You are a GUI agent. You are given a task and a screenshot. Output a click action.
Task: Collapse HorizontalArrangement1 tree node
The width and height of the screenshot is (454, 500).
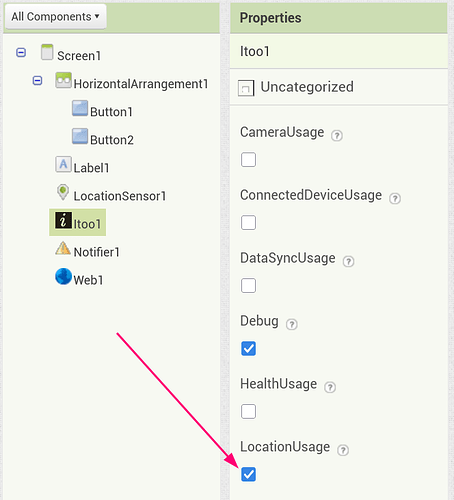(x=37, y=81)
